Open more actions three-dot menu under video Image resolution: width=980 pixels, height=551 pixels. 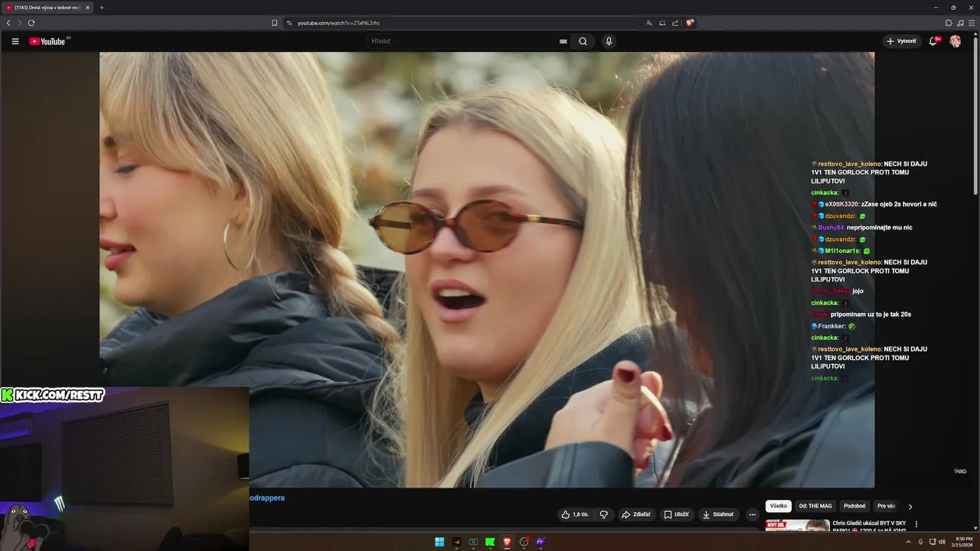[753, 514]
